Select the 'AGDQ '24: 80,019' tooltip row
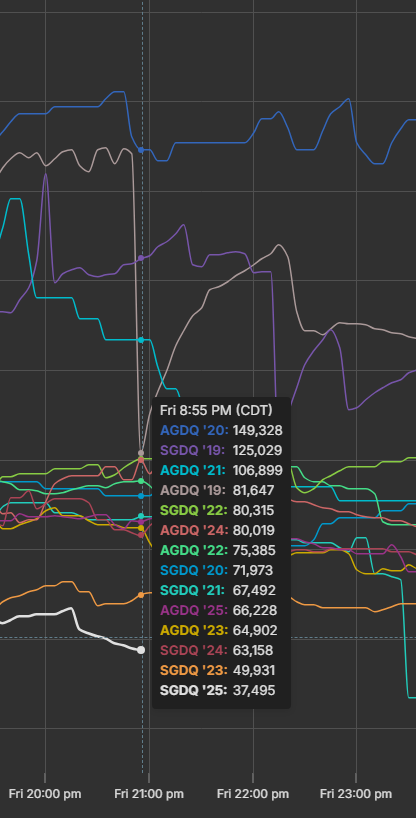 tap(217, 530)
